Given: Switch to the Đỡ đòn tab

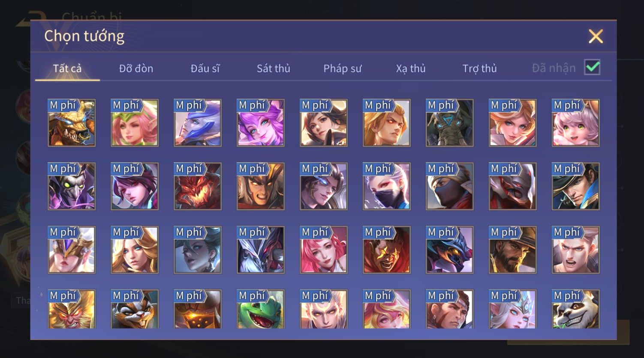Looking at the screenshot, I should pyautogui.click(x=136, y=69).
